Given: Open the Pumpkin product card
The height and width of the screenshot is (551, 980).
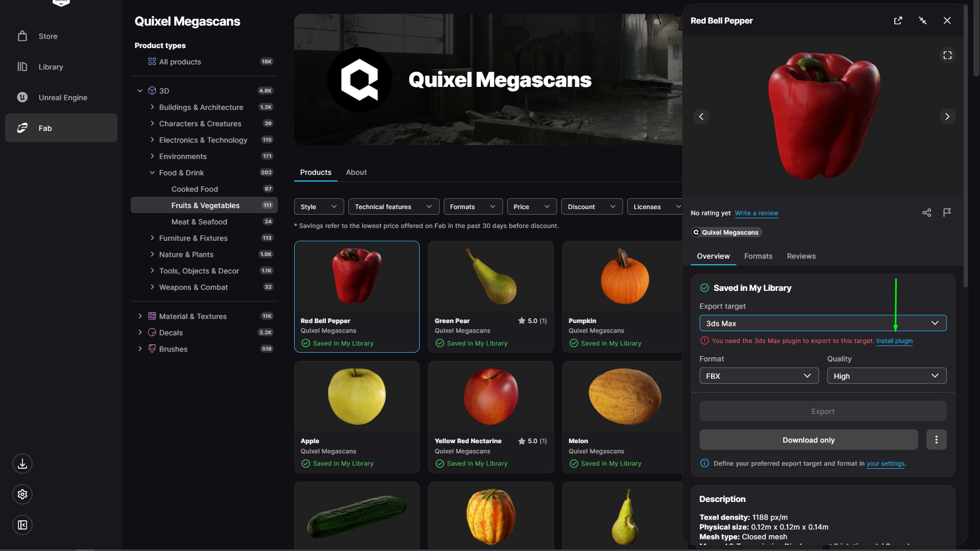Looking at the screenshot, I should [623, 296].
